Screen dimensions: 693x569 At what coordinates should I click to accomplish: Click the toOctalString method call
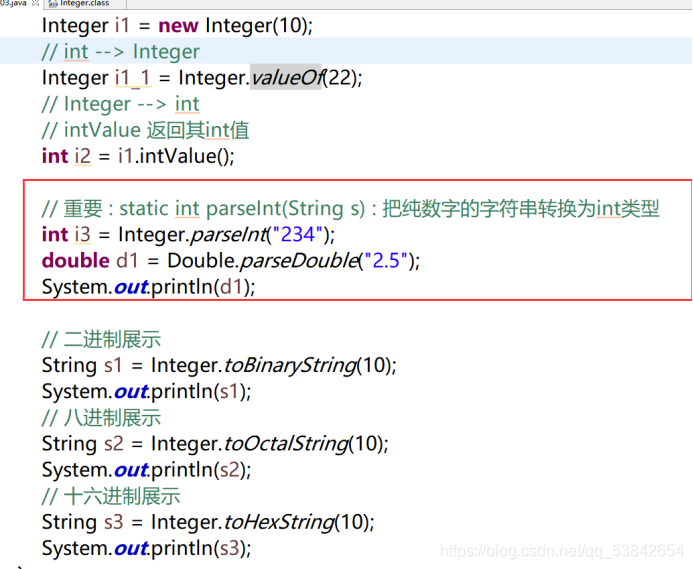pos(286,443)
